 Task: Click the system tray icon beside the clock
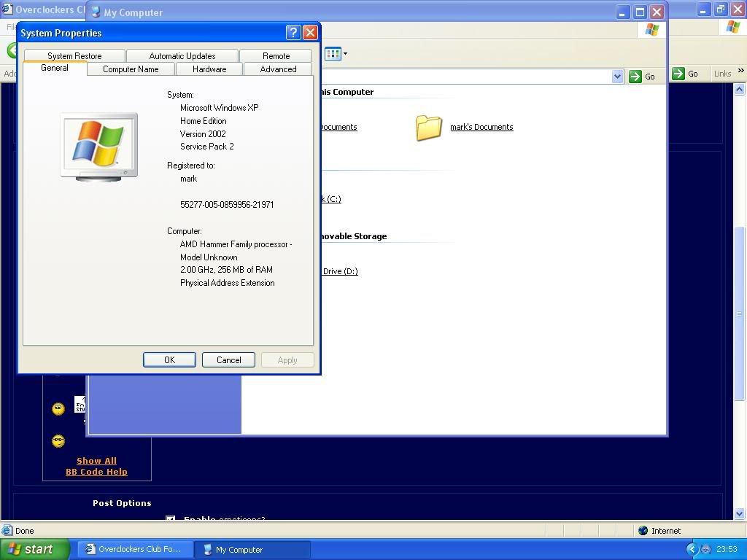tap(705, 549)
